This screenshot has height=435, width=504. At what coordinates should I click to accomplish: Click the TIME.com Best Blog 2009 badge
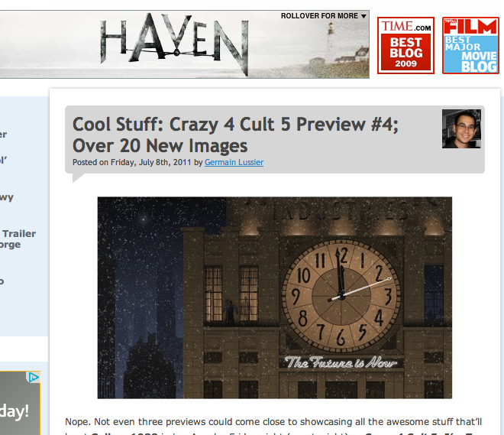[405, 45]
